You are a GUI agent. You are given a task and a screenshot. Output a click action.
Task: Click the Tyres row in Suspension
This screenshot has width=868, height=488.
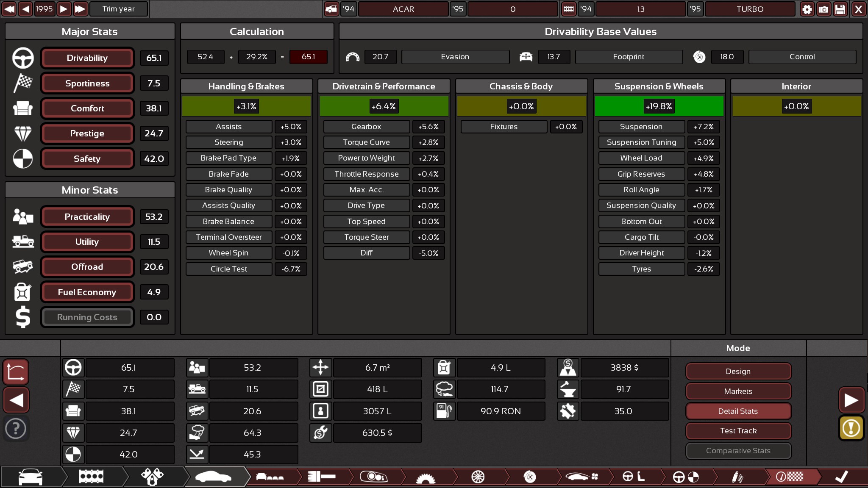(659, 269)
